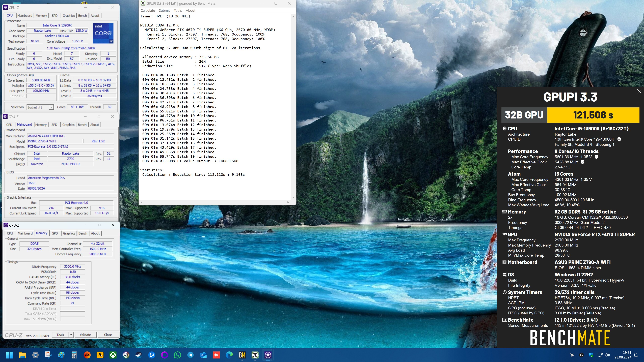Open the Tools menu in GPUPI

178,11
